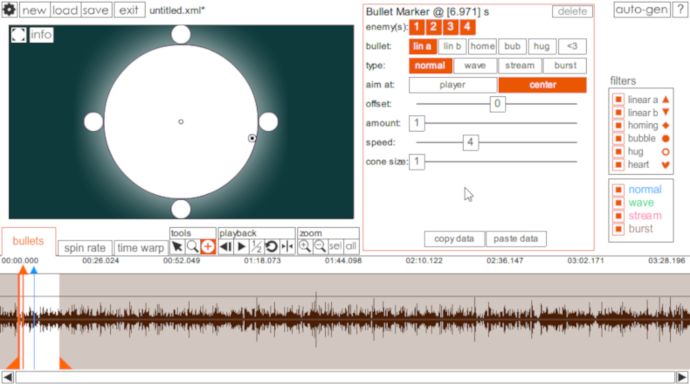Toggle the bubble filter checkbox
Screen dimensions: 690x388
tap(618, 139)
